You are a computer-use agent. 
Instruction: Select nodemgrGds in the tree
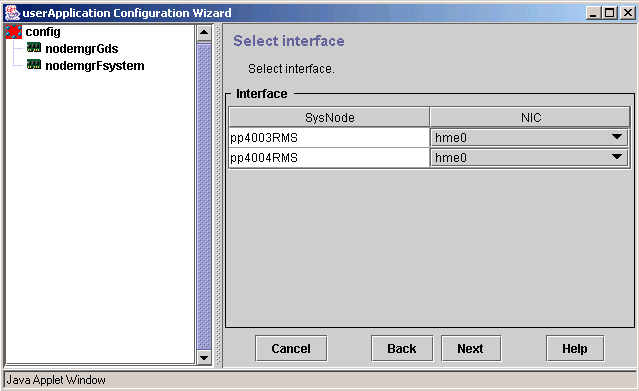tap(82, 49)
